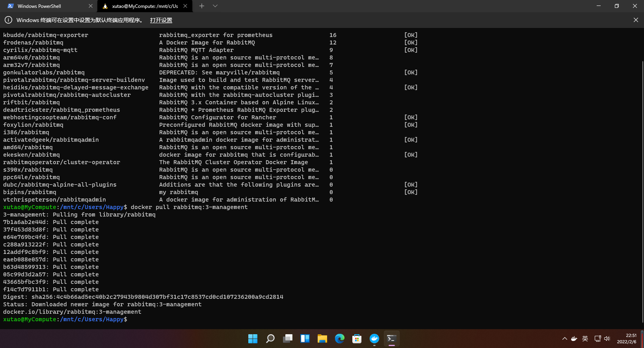The width and height of the screenshot is (644, 348).
Task: Click "RabbitMQ Configurator for Rancher" description
Action: coord(218,117)
